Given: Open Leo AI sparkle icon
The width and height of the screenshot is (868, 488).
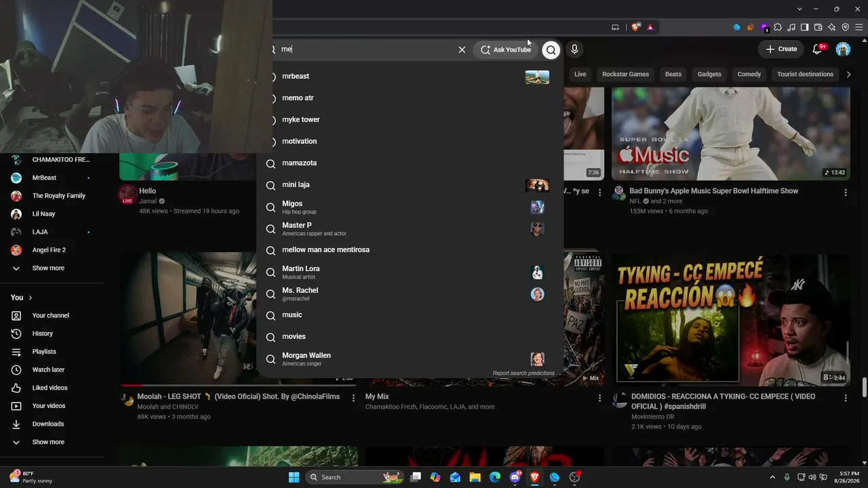Looking at the screenshot, I should (831, 27).
